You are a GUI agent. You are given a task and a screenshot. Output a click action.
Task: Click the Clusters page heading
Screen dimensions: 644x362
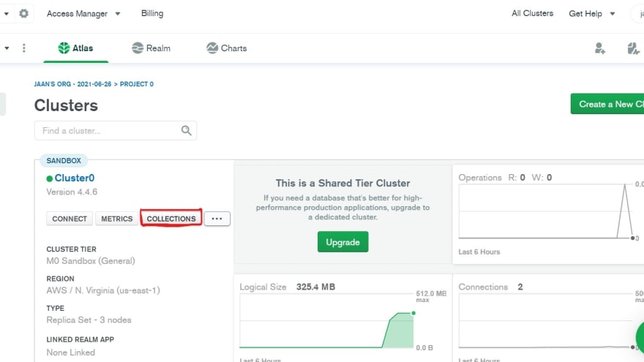click(66, 105)
